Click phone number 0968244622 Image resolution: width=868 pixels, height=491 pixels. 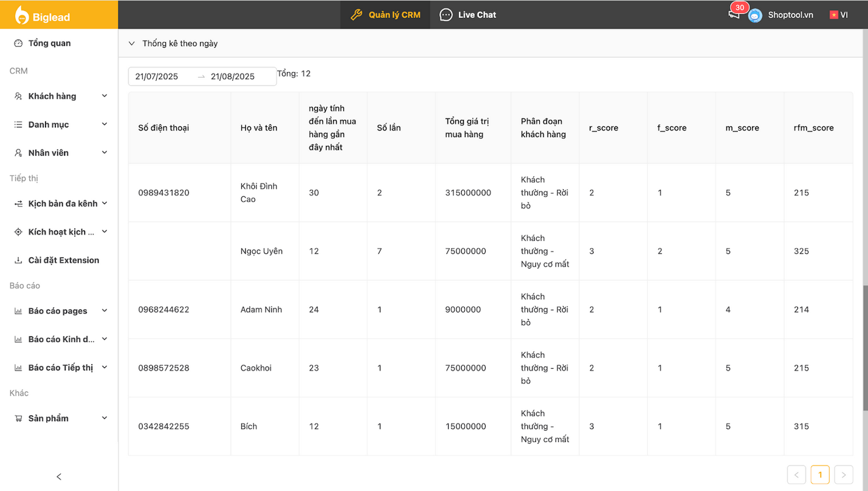coord(164,309)
